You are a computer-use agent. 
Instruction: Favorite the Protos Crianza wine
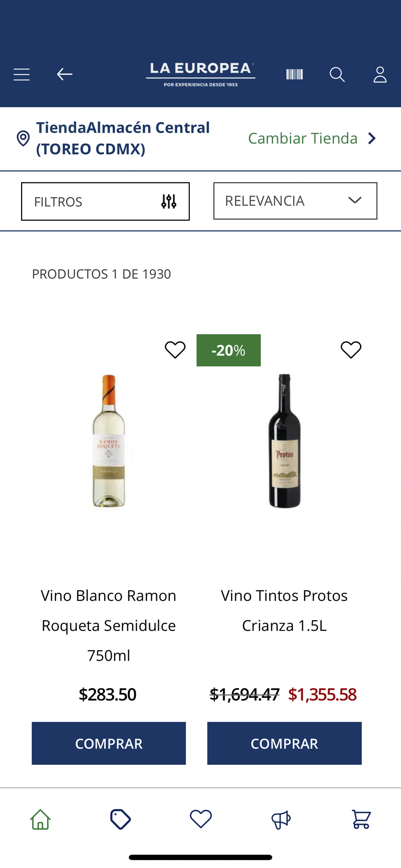point(351,349)
